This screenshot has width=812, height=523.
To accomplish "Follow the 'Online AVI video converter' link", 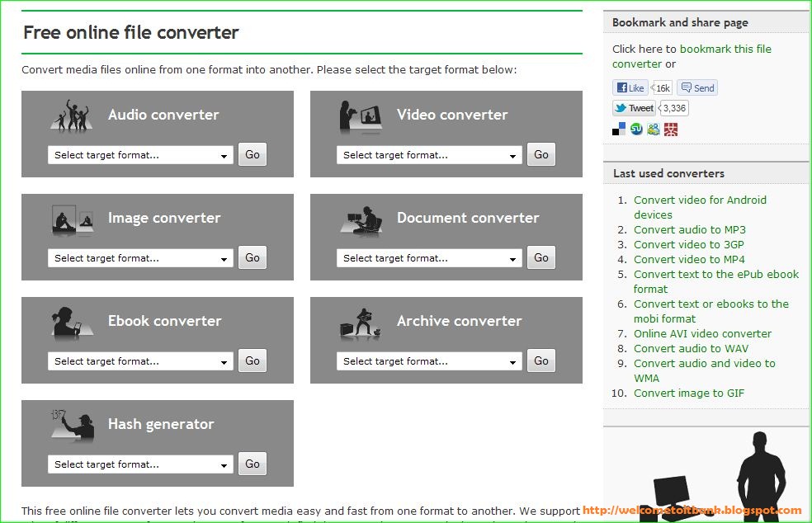I will [702, 333].
